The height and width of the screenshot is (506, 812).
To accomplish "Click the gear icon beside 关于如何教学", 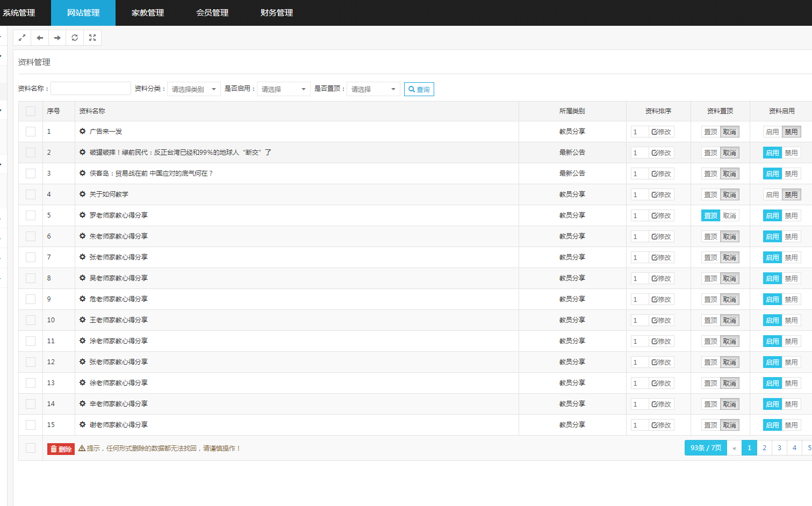I will [x=82, y=194].
